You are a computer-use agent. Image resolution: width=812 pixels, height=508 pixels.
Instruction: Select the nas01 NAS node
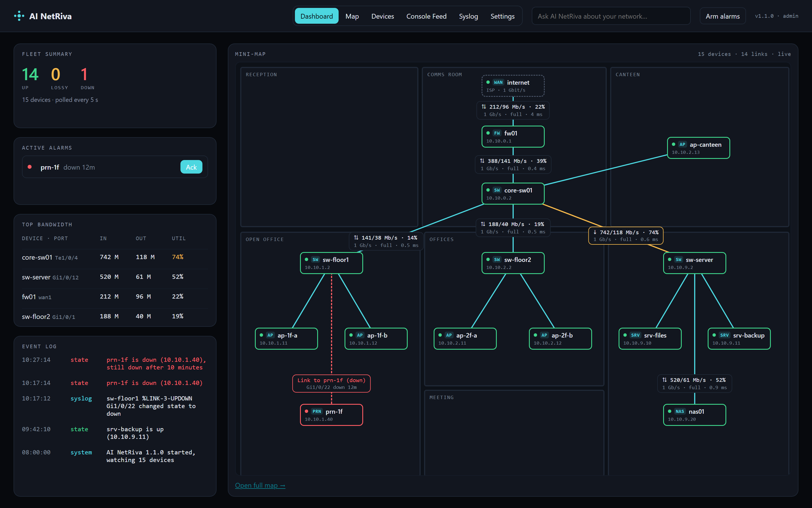(694, 415)
